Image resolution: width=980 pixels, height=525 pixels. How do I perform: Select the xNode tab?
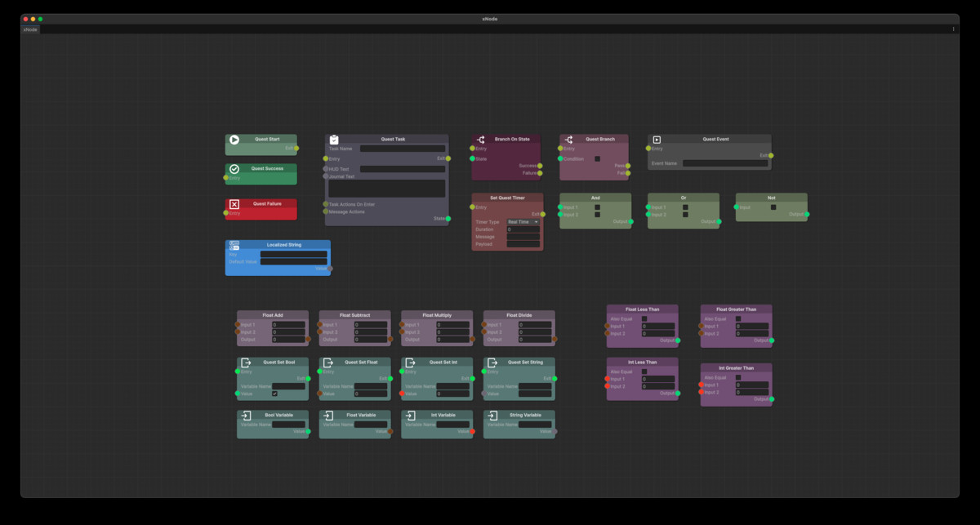(30, 29)
